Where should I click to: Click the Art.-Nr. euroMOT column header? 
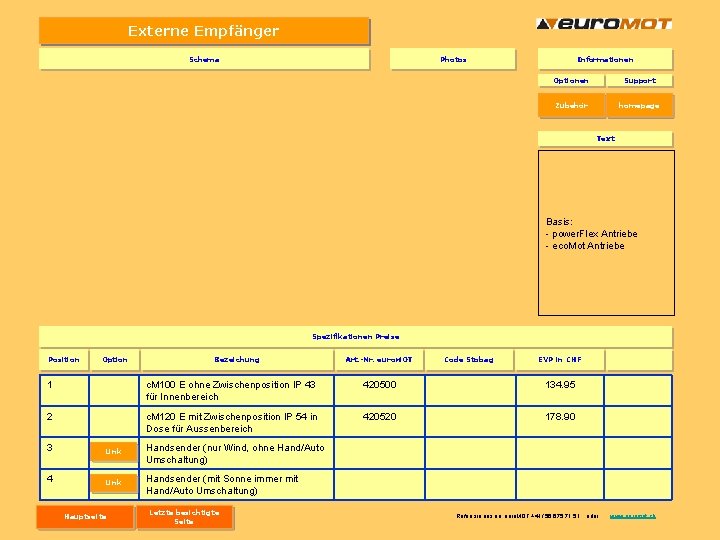(379, 360)
